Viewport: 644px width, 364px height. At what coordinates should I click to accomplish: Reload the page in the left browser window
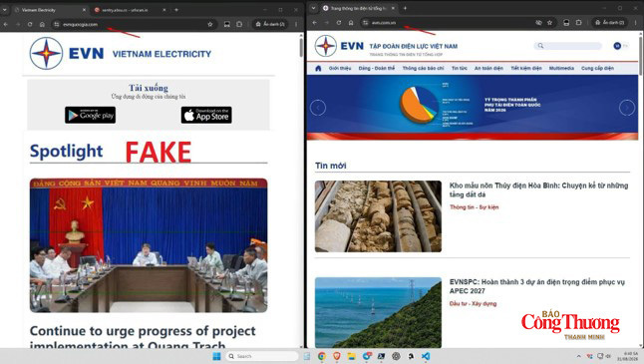(30, 25)
